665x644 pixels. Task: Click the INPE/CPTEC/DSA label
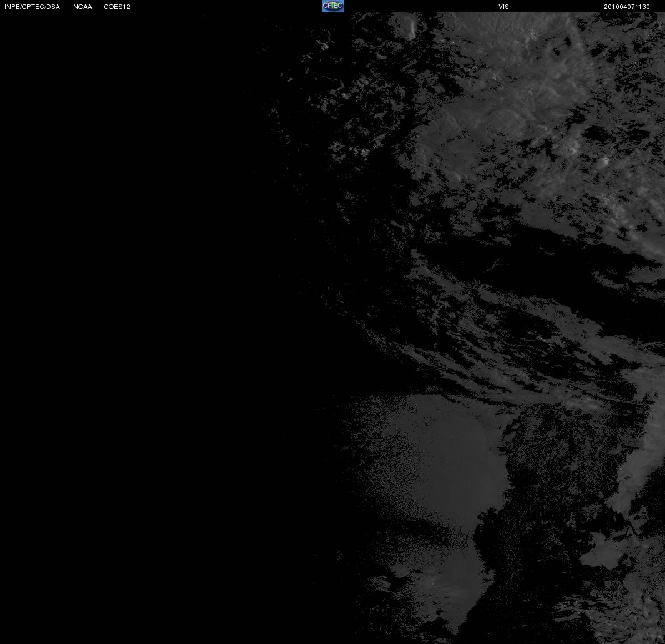point(32,7)
